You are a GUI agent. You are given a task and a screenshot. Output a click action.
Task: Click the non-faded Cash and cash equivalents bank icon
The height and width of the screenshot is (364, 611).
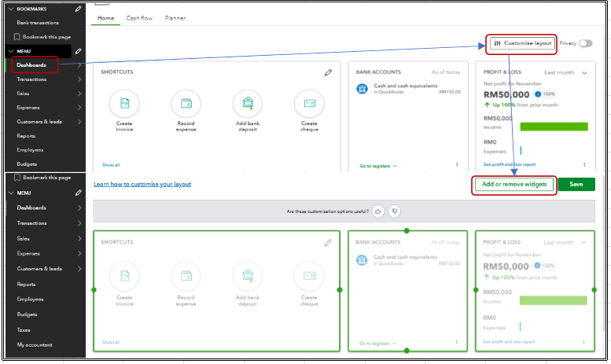362,89
